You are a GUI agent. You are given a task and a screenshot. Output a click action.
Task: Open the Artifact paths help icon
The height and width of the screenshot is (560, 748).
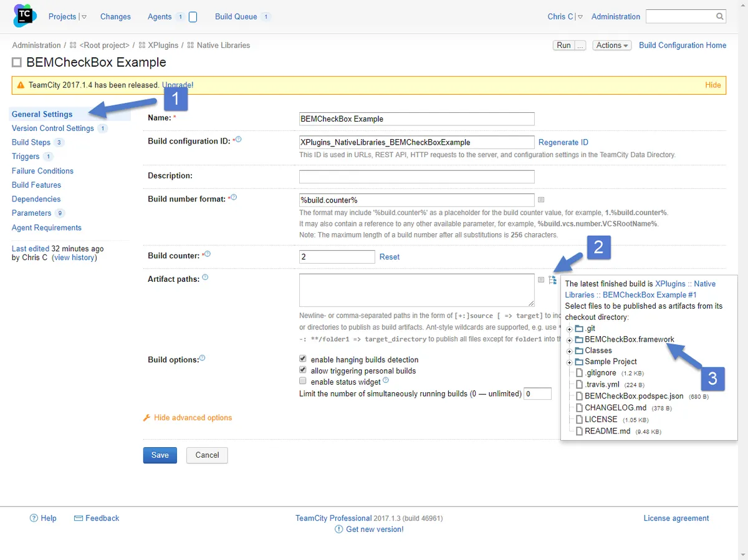pyautogui.click(x=205, y=278)
